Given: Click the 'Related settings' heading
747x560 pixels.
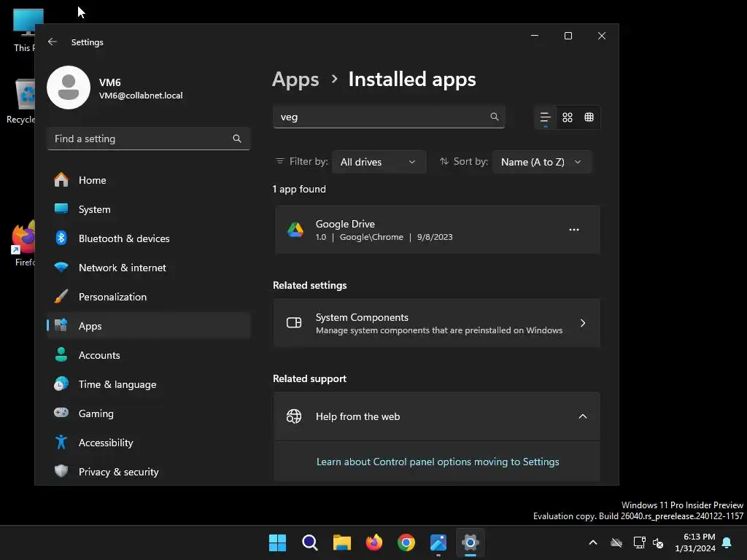Looking at the screenshot, I should 309,285.
